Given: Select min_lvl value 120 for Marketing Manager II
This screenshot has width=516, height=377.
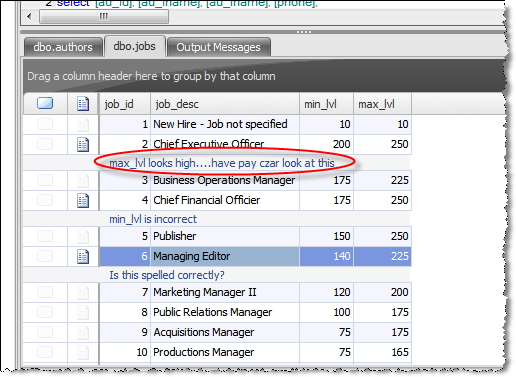Looking at the screenshot, I should coord(326,292).
